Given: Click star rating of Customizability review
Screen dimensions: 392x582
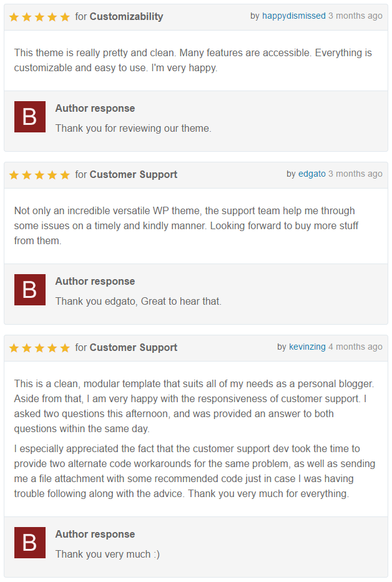Looking at the screenshot, I should click(x=39, y=17).
